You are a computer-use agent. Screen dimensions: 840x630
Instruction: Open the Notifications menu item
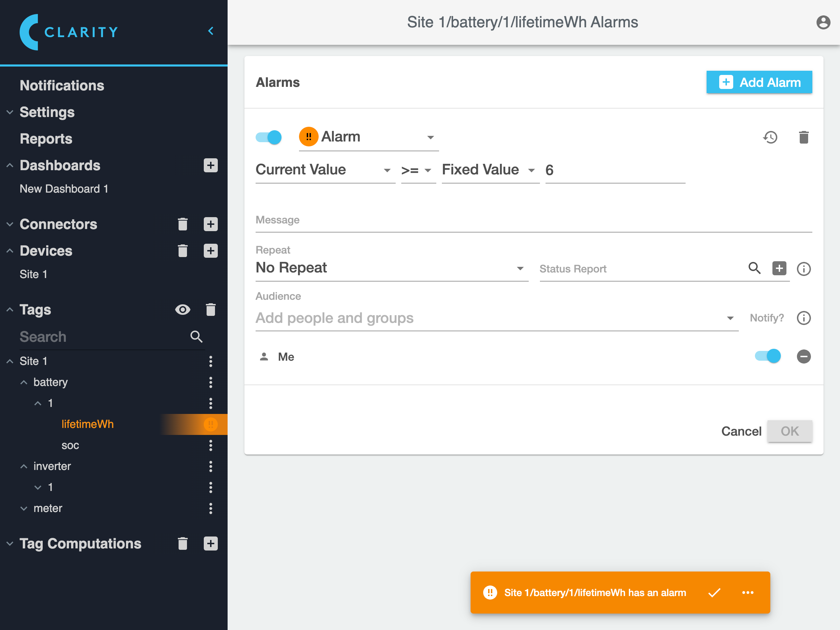[62, 86]
